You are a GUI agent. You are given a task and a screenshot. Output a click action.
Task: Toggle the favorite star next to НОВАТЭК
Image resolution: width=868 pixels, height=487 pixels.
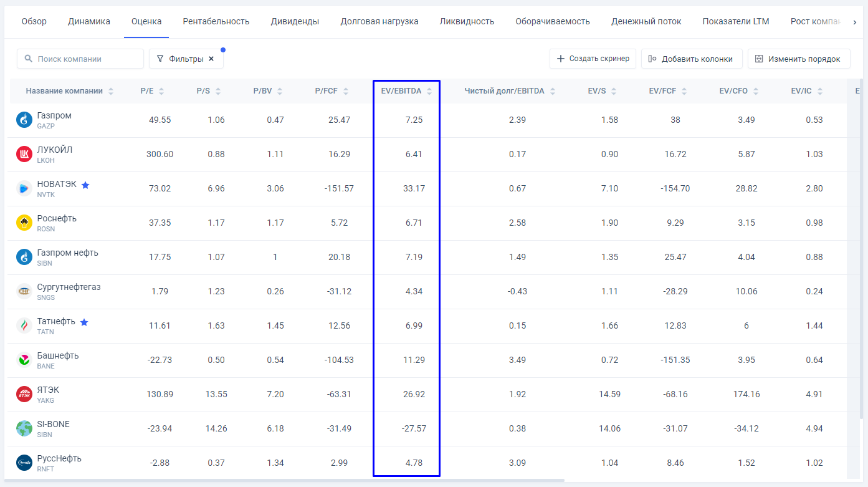[x=87, y=184]
